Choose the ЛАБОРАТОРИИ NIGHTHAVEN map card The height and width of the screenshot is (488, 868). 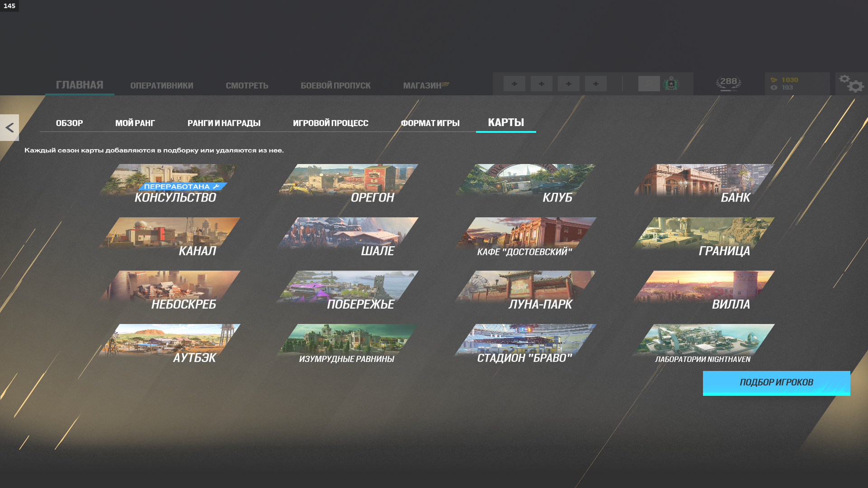[x=703, y=344]
